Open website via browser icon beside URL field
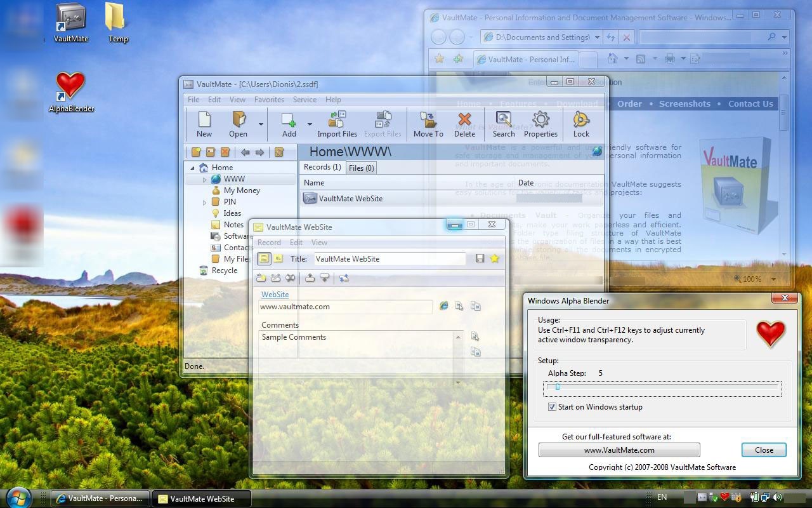The width and height of the screenshot is (812, 508). 444,306
